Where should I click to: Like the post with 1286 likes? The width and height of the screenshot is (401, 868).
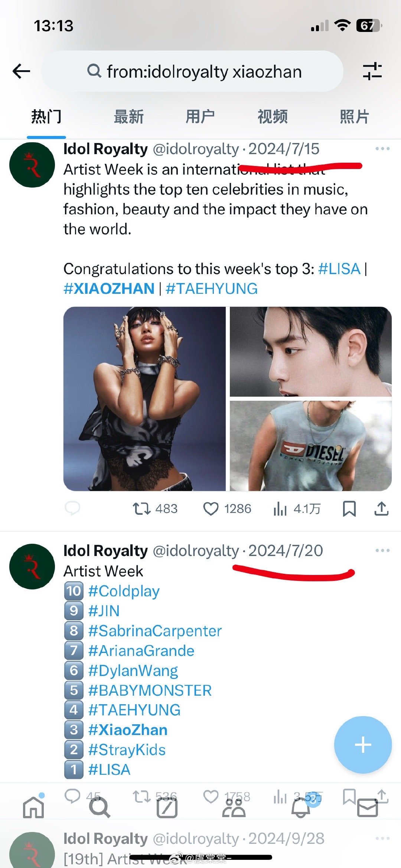coord(211,508)
